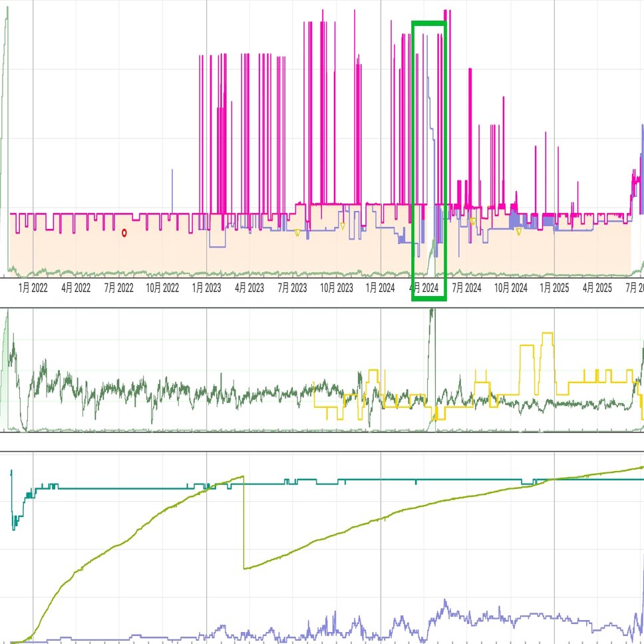Viewport: 644px width, 644px height.
Task: Click the 4月 2025 date label
Action: tap(597, 288)
